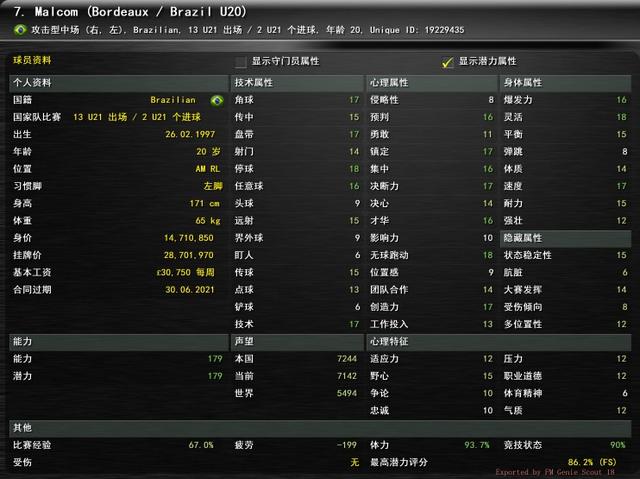Click the 心理属性 section header
The image size is (640, 479).
[x=431, y=83]
